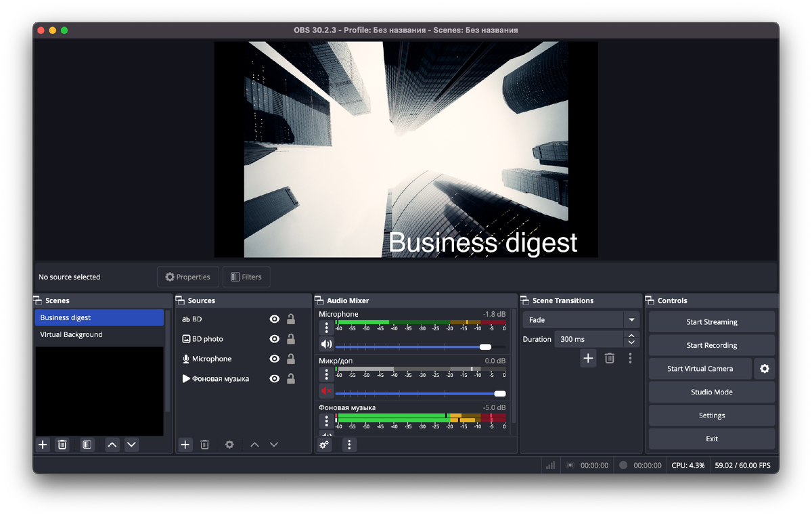Add a scene transition with plus
The width and height of the screenshot is (812, 517).
(589, 358)
